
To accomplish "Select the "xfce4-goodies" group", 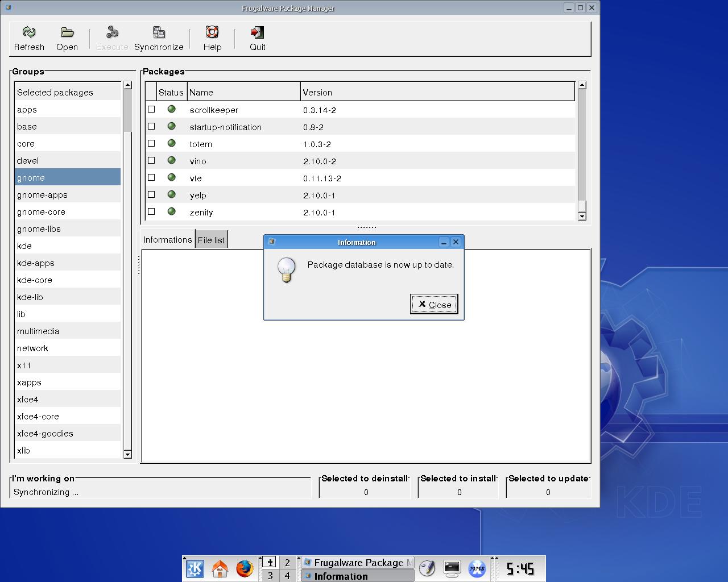I will click(x=68, y=433).
